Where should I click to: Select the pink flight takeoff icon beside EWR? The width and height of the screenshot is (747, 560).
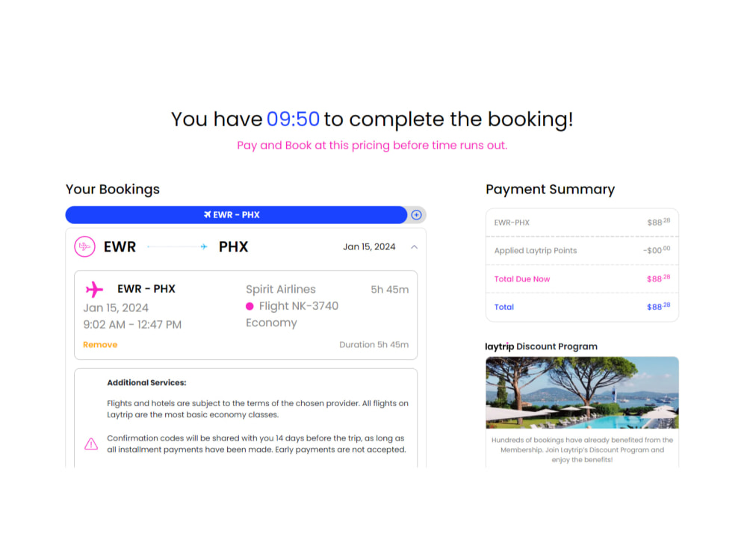(84, 246)
